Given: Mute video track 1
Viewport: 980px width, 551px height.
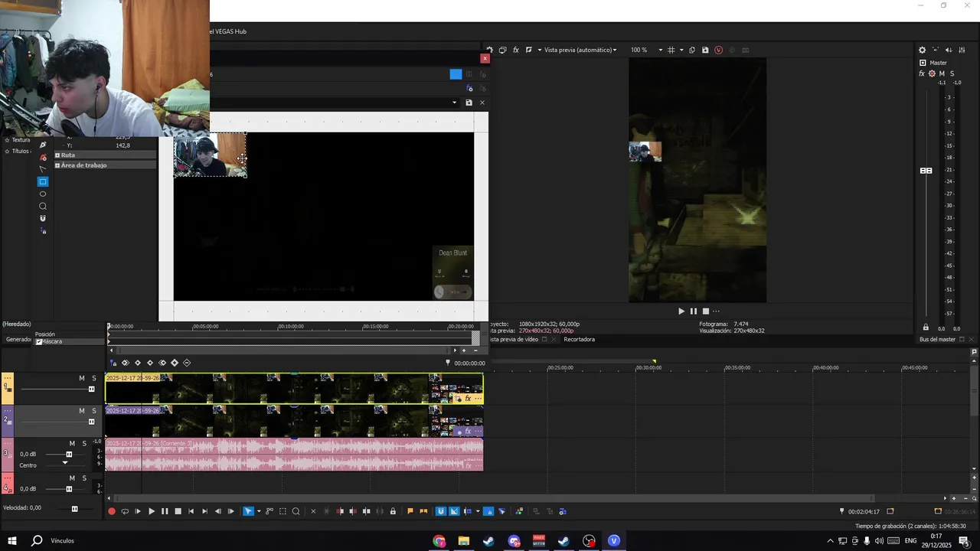Looking at the screenshot, I should coord(82,378).
